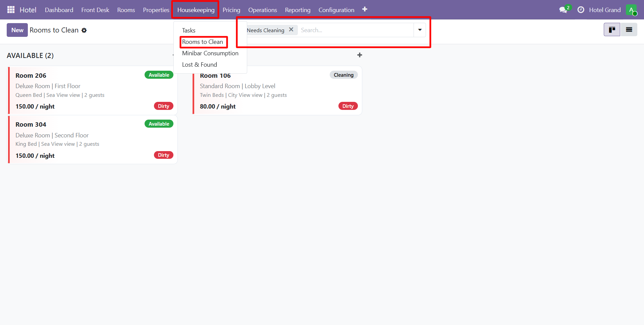The width and height of the screenshot is (644, 325).
Task: Expand the search options dropdown arrow
Action: (420, 30)
